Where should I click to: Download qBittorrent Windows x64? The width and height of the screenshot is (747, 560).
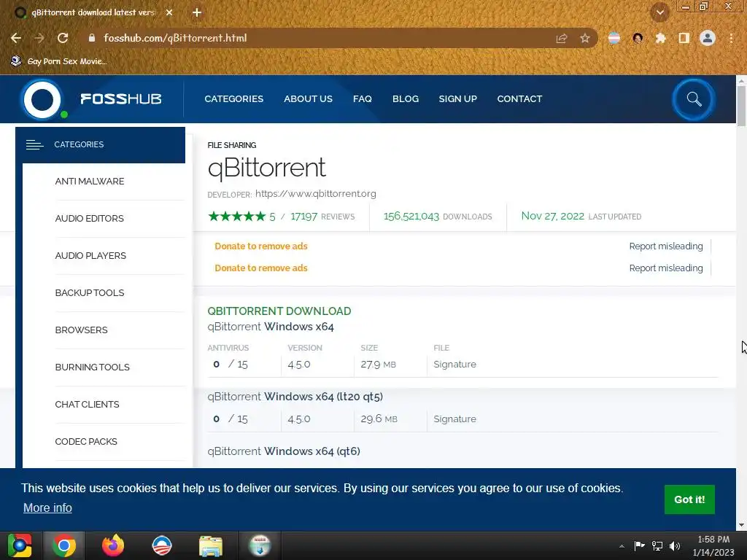click(x=271, y=327)
